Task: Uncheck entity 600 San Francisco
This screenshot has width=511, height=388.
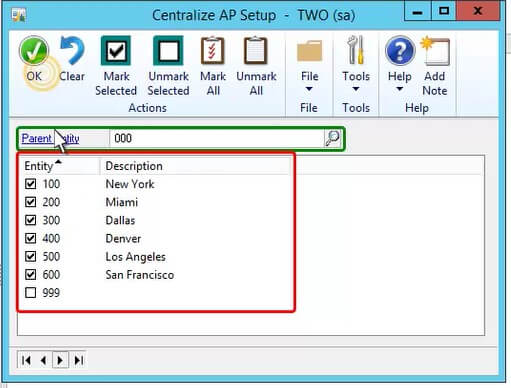Action: point(31,274)
